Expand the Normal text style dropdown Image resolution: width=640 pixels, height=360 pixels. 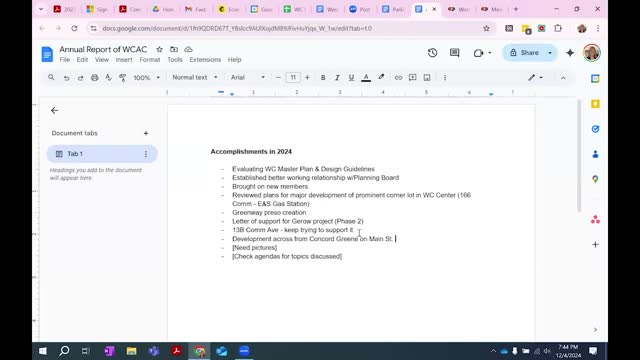click(x=195, y=77)
